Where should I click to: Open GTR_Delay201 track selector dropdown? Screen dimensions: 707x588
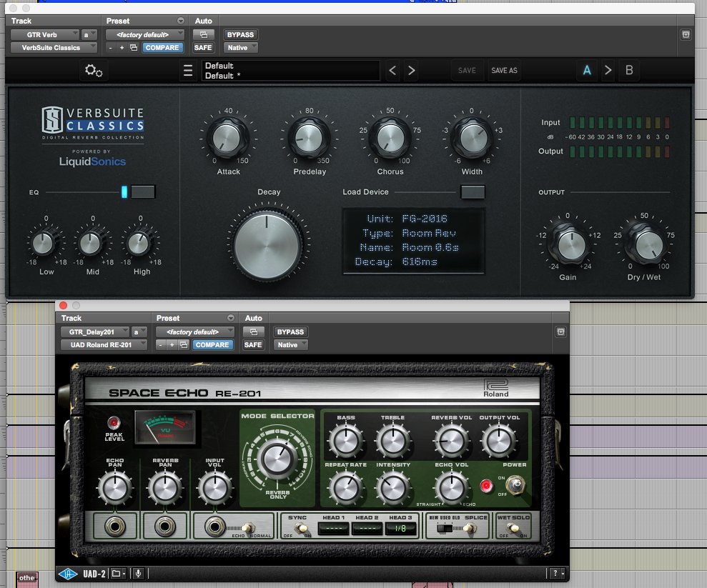pyautogui.click(x=95, y=332)
